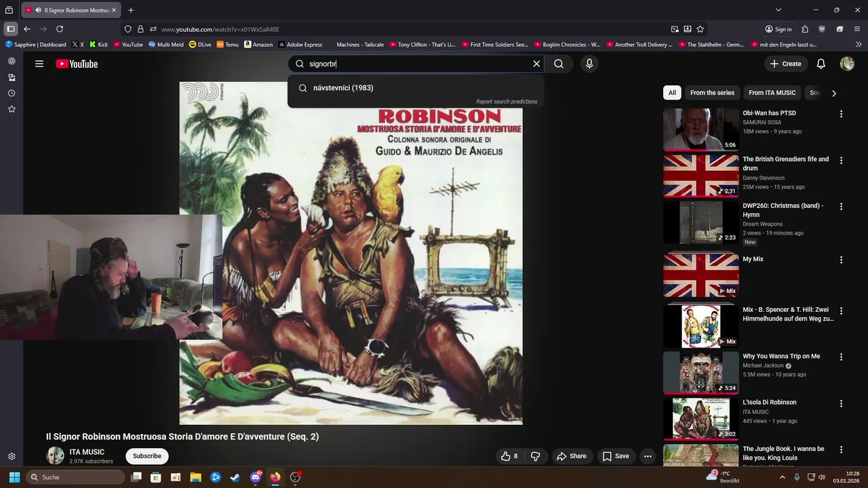Open options for Why You Wanna Trip on Me
Image resolution: width=868 pixels, height=488 pixels.
(x=841, y=357)
